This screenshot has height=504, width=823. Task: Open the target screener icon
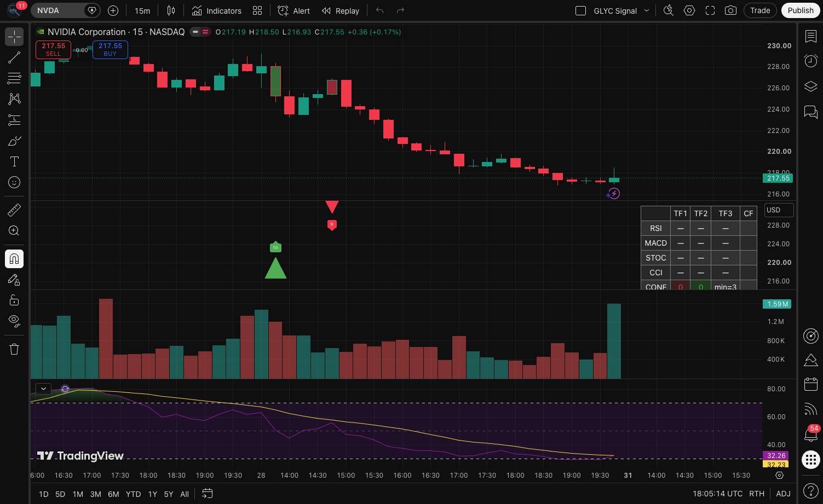click(810, 335)
